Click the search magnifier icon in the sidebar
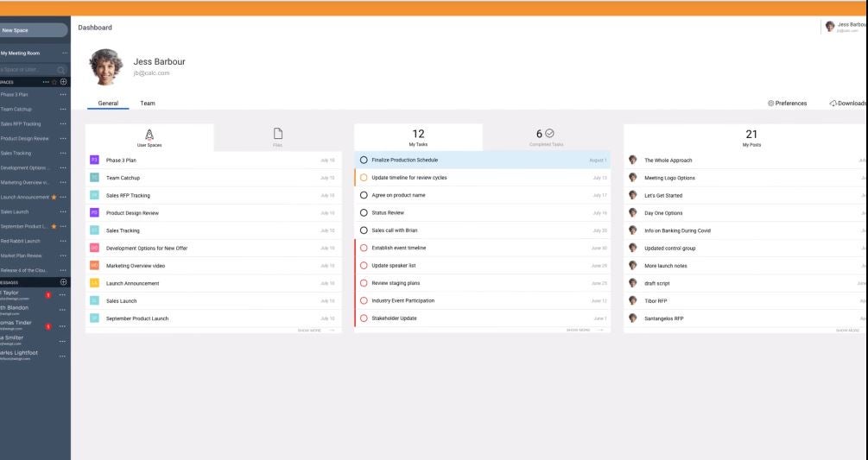Screen dimensions: 868x460 (x=61, y=69)
